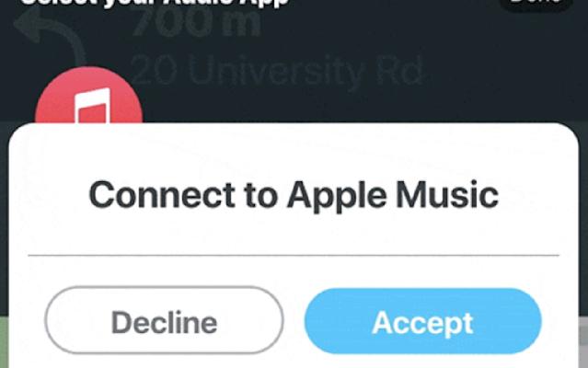Click the divider line in the dialog
Image resolution: width=588 pixels, height=368 pixels.
coord(294,253)
